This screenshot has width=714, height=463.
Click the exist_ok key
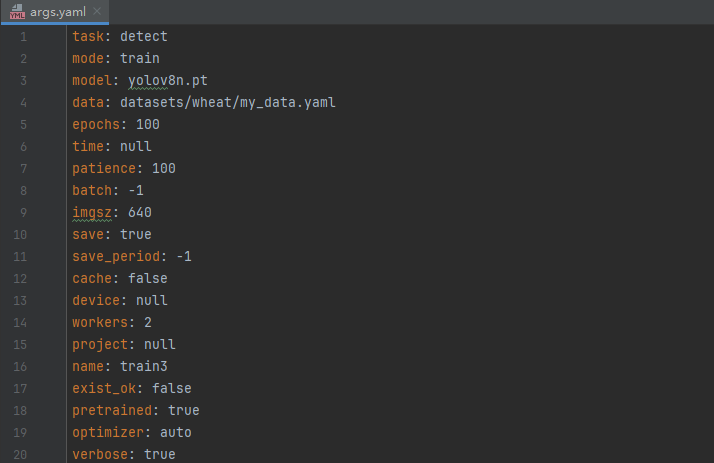coord(104,389)
